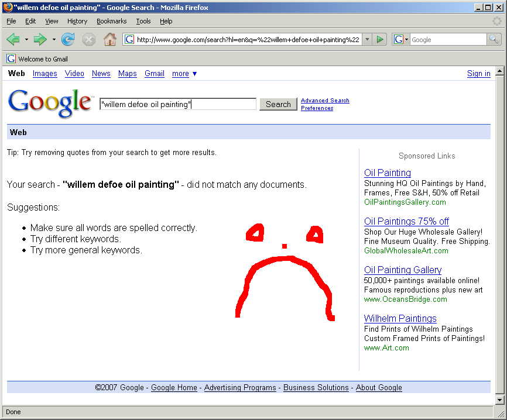Open the Help menu
Image resolution: width=507 pixels, height=420 pixels.
point(166,21)
